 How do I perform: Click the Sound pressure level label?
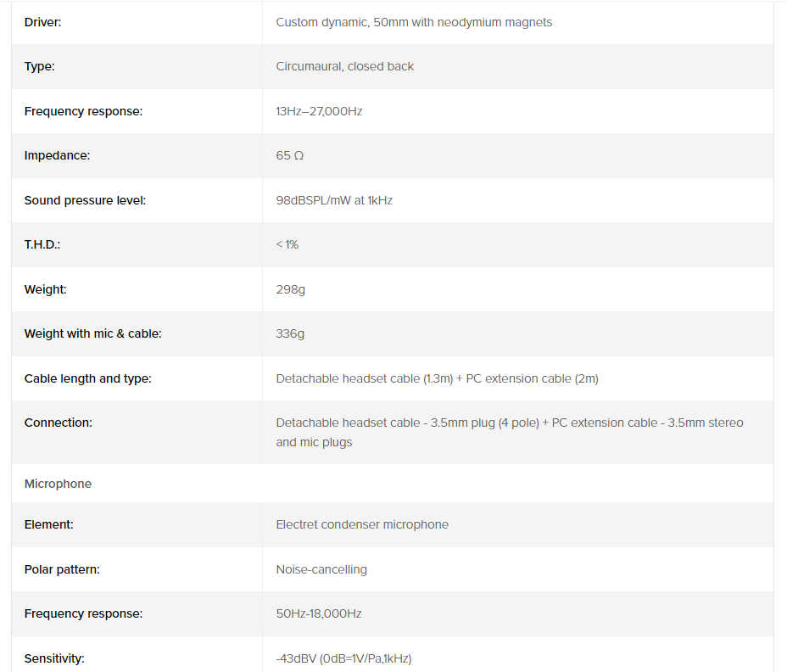[85, 200]
